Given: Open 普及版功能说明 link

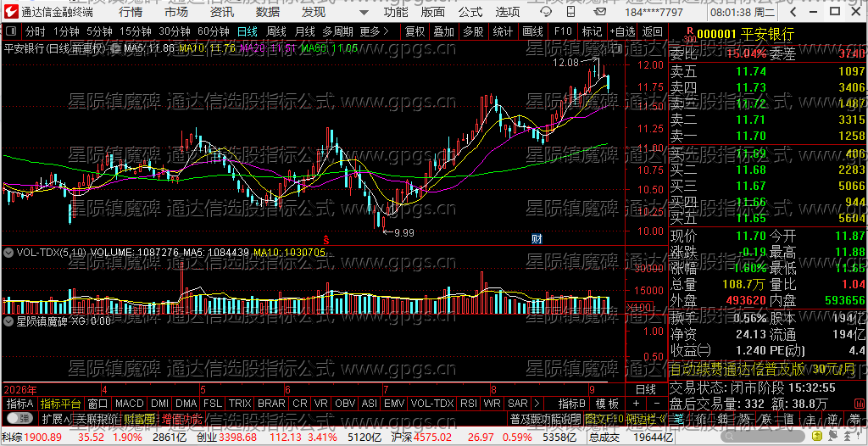Looking at the screenshot, I should tap(545, 419).
